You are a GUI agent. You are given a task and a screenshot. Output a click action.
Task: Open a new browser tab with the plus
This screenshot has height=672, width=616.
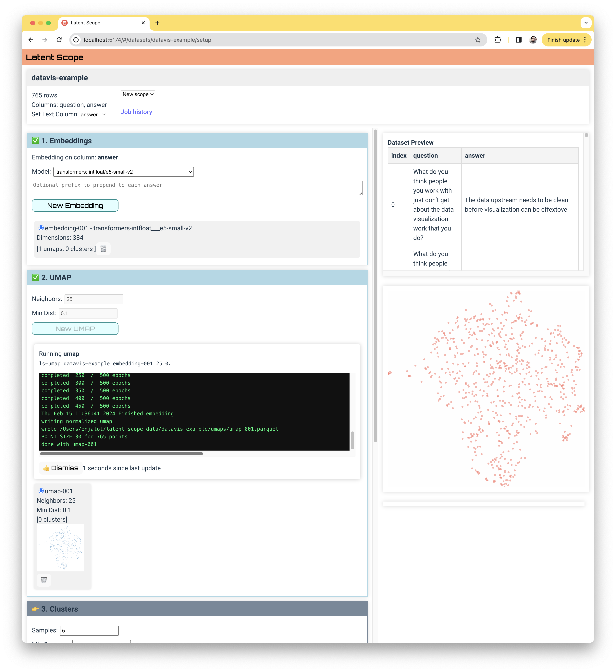[x=157, y=23]
